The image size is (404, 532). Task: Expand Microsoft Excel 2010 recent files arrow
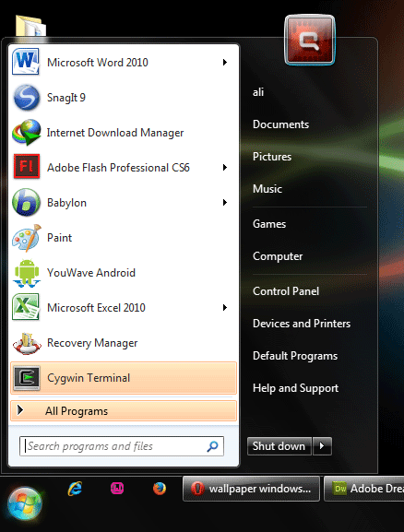point(224,307)
